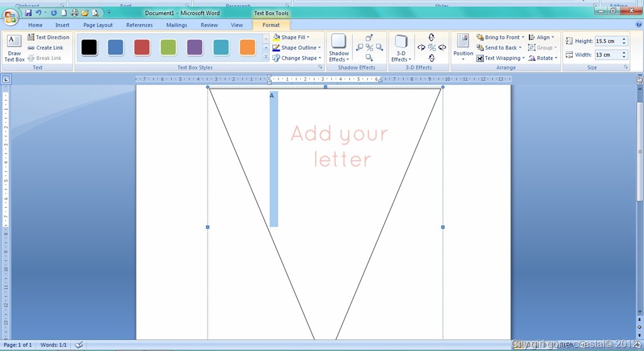Click the Print Preview icon
Screen dimensions: 644x351
pyautogui.click(x=96, y=13)
